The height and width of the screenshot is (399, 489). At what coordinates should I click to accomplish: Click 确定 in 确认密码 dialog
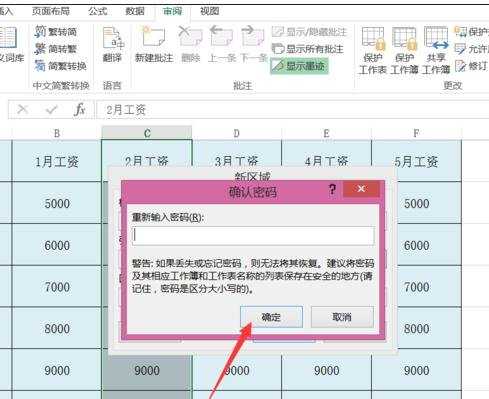pyautogui.click(x=271, y=317)
